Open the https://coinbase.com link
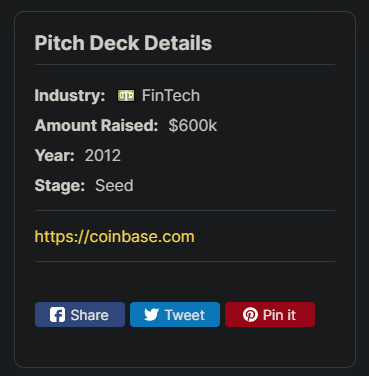 pyautogui.click(x=114, y=237)
